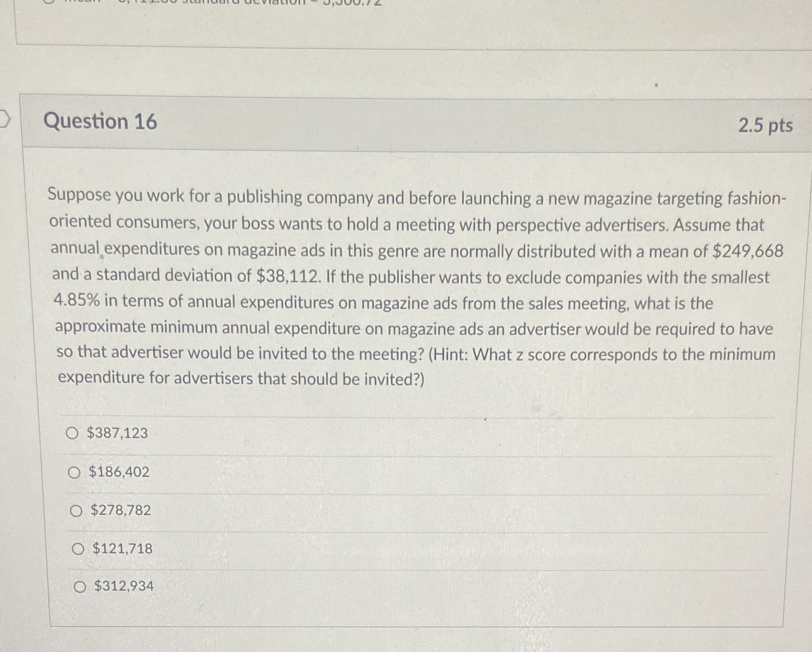Click the $121,718 answer label text
This screenshot has width=812, height=652.
(x=122, y=549)
